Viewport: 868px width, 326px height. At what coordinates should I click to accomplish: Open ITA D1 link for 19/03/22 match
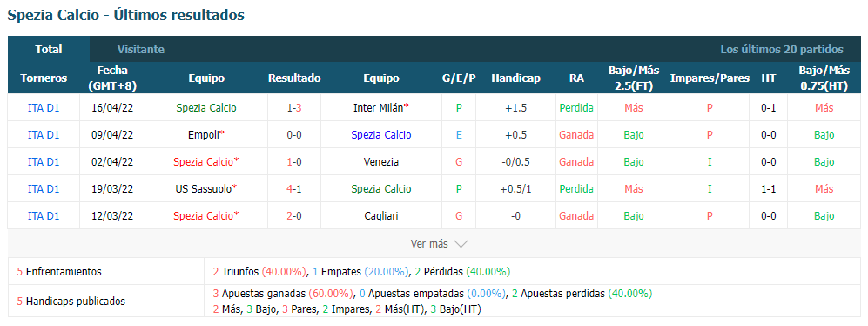[x=44, y=189]
